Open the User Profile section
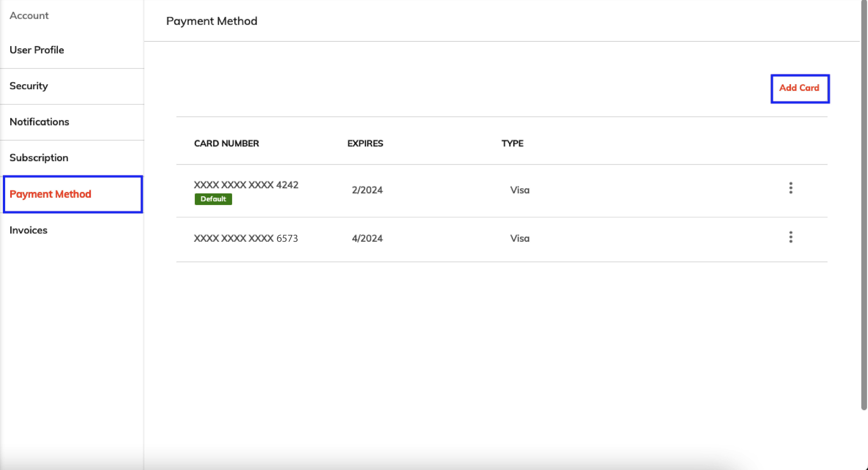Image resolution: width=868 pixels, height=470 pixels. click(x=72, y=50)
